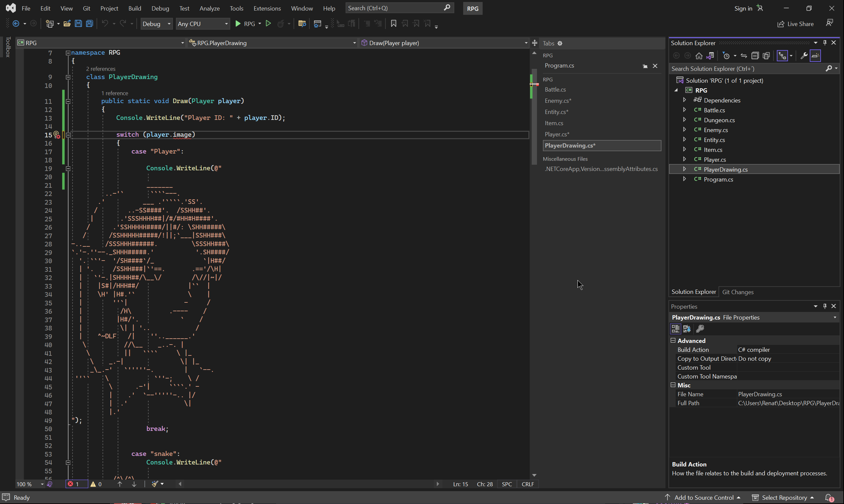Switch to the Git Changes tab

pyautogui.click(x=737, y=292)
